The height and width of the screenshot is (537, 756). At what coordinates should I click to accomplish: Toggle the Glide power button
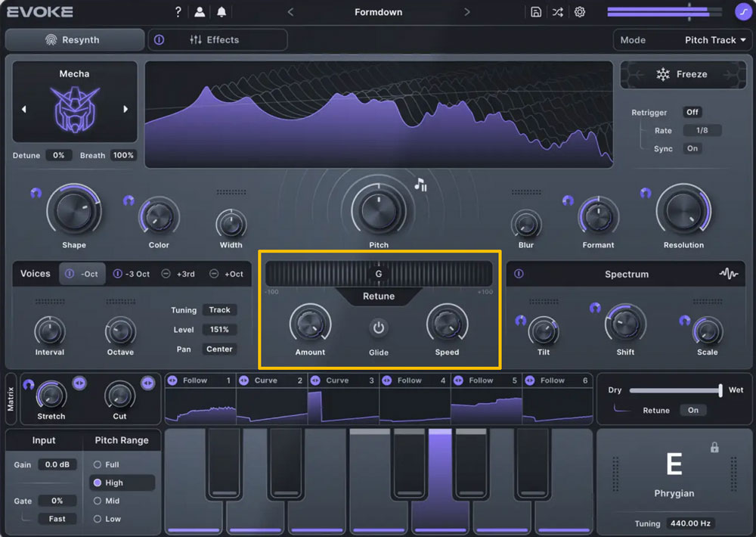(x=379, y=328)
